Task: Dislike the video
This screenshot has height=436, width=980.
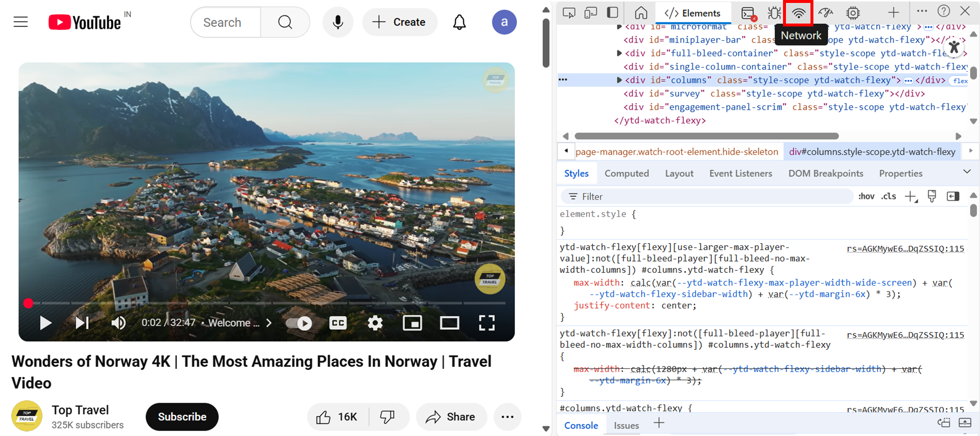Action: tap(388, 417)
